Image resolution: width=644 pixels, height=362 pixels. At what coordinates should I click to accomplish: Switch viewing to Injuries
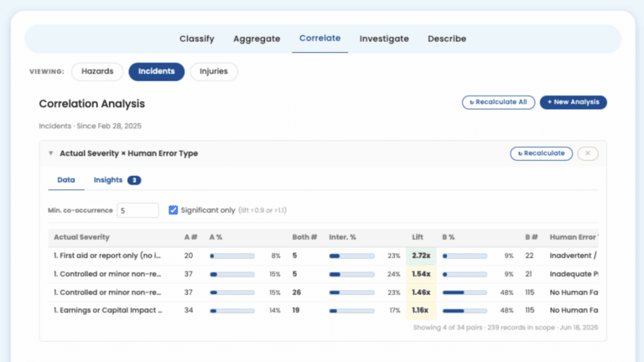(214, 71)
